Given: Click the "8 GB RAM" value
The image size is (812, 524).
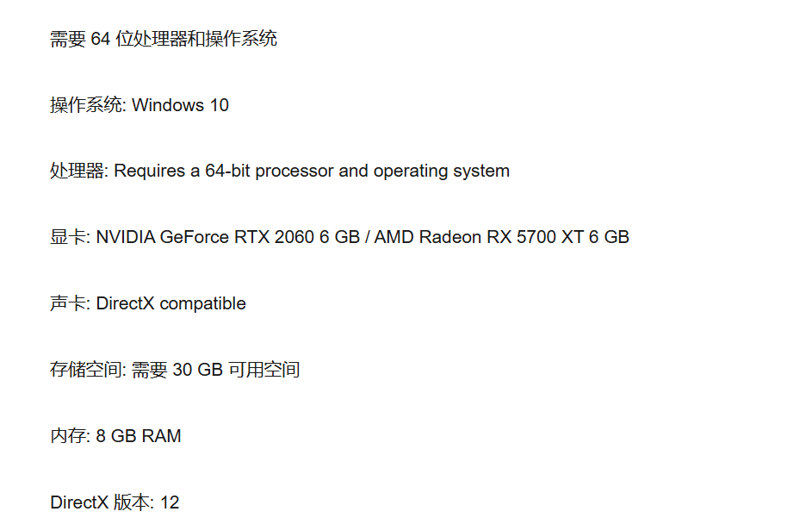Looking at the screenshot, I should (139, 436).
